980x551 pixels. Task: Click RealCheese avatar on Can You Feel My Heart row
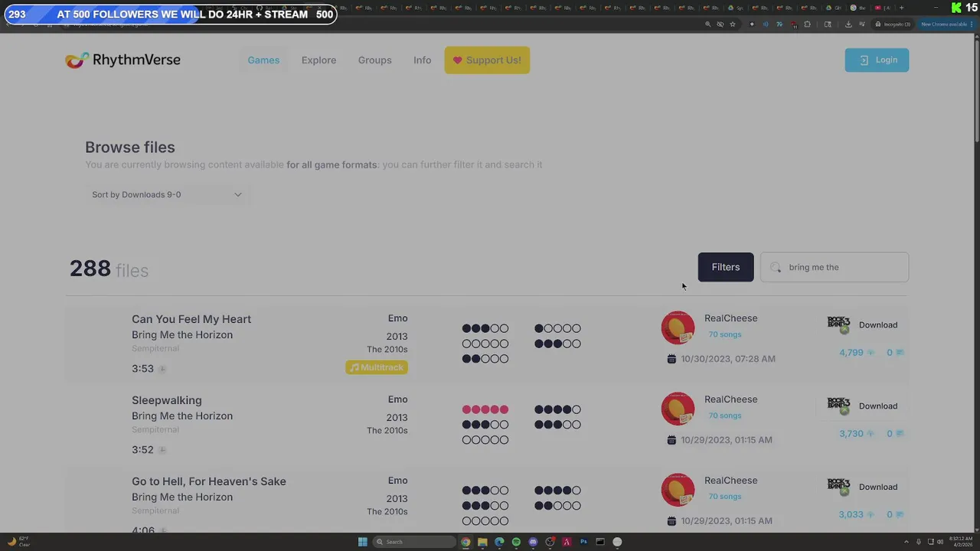[x=678, y=328]
